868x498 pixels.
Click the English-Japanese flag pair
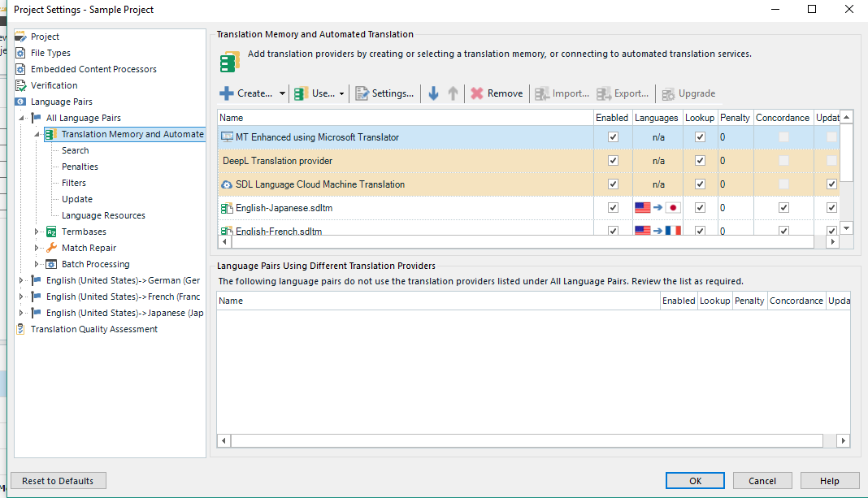[658, 208]
